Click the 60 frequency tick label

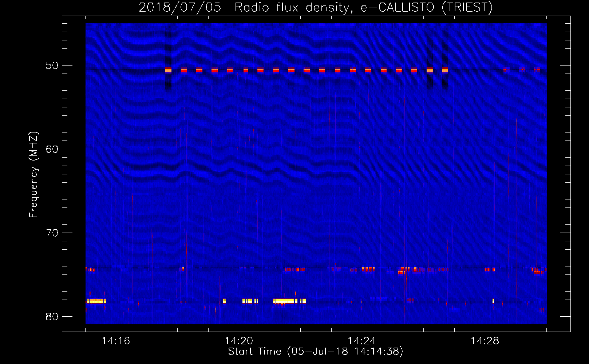click(x=52, y=149)
